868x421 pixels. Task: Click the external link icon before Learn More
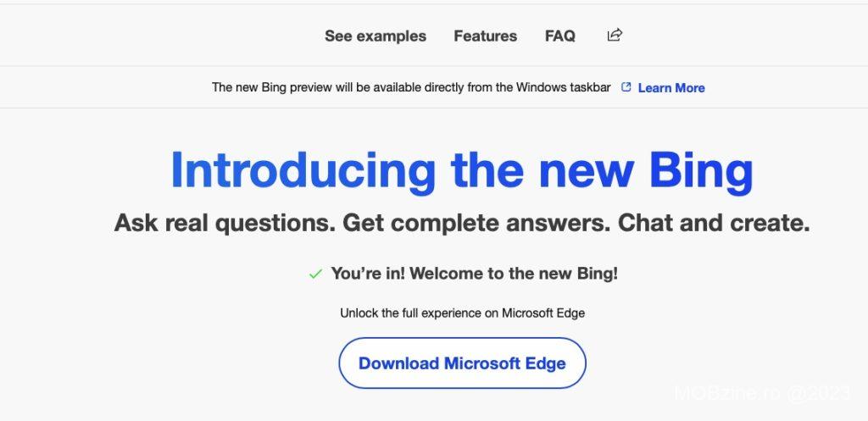(x=626, y=87)
